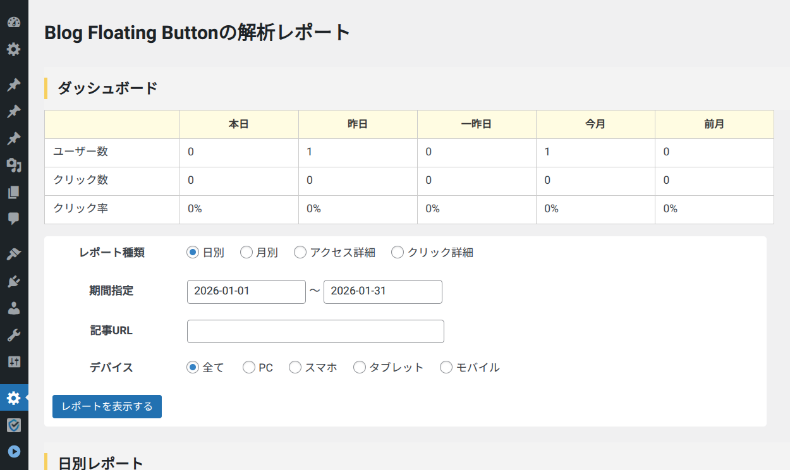Choose アクセス詳細 report type
The width and height of the screenshot is (790, 470).
300,252
